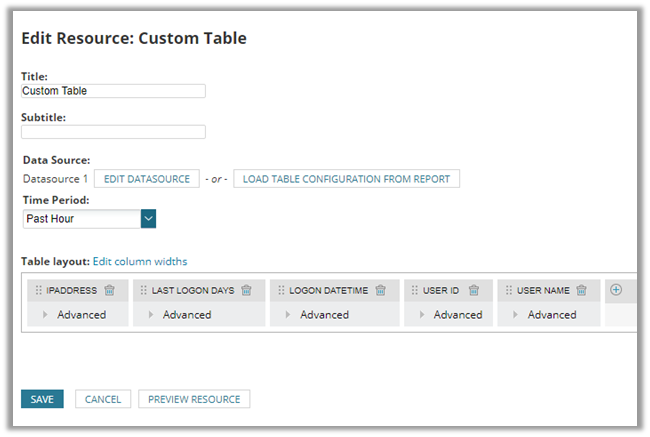Image resolution: width=650 pixels, height=437 pixels.
Task: Click inside the Title text field
Action: pyautogui.click(x=113, y=91)
